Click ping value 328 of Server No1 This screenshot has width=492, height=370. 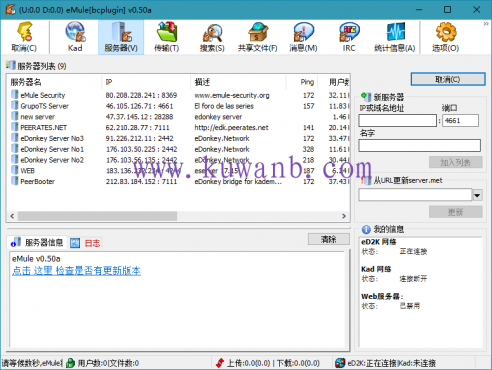308,149
